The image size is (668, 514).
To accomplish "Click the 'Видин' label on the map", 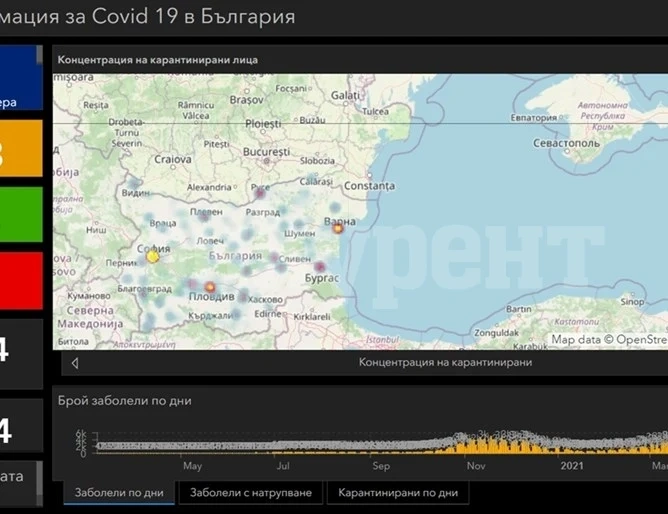I will tap(136, 193).
